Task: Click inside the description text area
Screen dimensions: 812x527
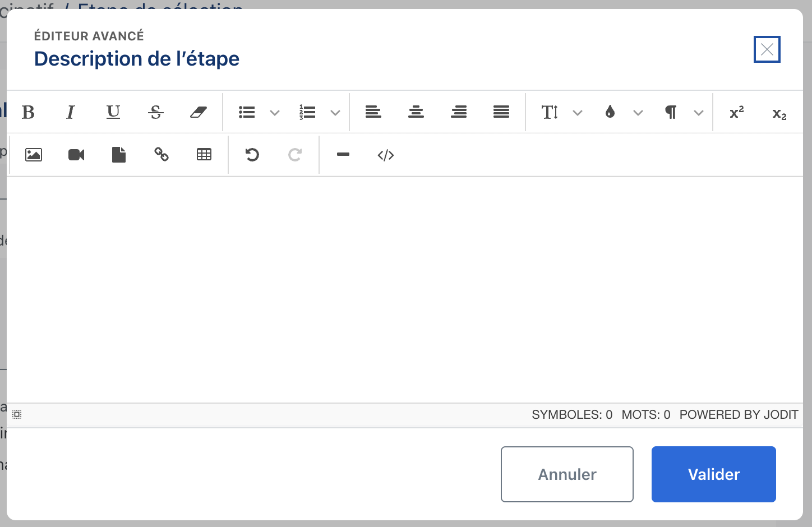Action: 405,290
